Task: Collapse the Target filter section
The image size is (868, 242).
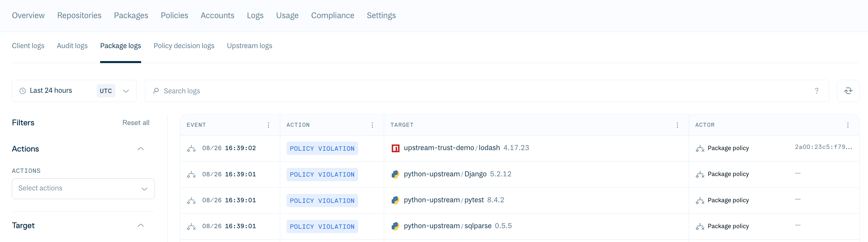Action: [x=141, y=226]
